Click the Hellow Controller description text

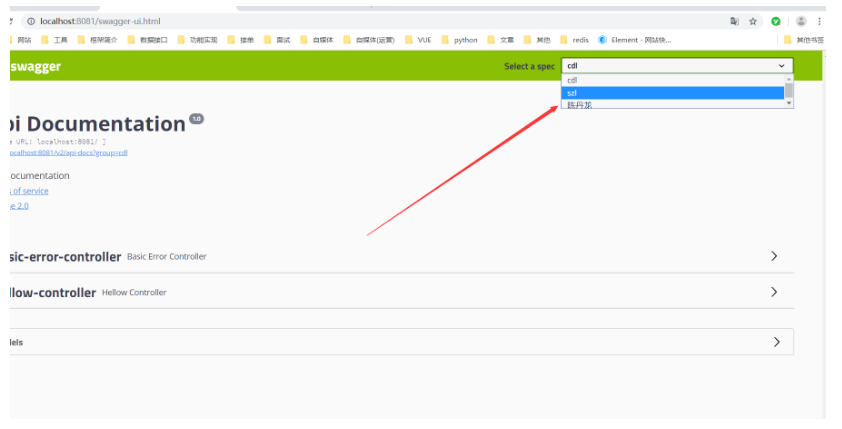coord(134,293)
